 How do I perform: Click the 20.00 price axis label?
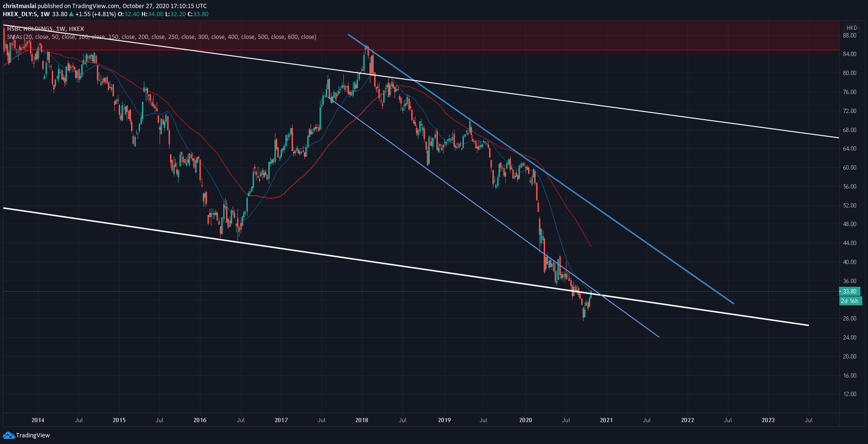(x=849, y=357)
